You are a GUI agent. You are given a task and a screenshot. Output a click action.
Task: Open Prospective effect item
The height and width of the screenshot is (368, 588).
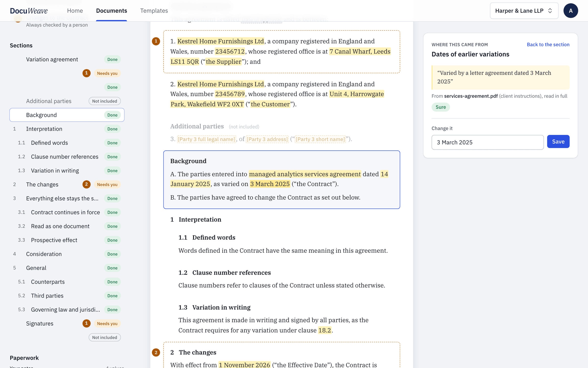point(67,240)
